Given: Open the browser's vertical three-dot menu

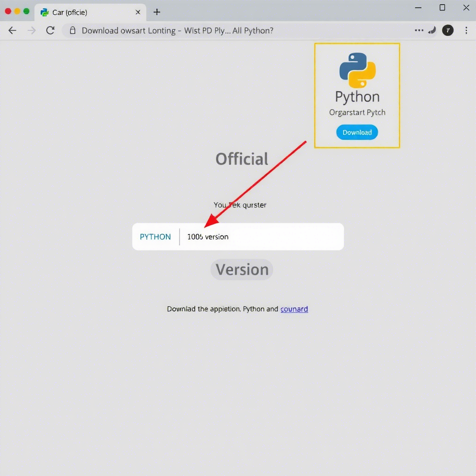Looking at the screenshot, I should point(466,31).
